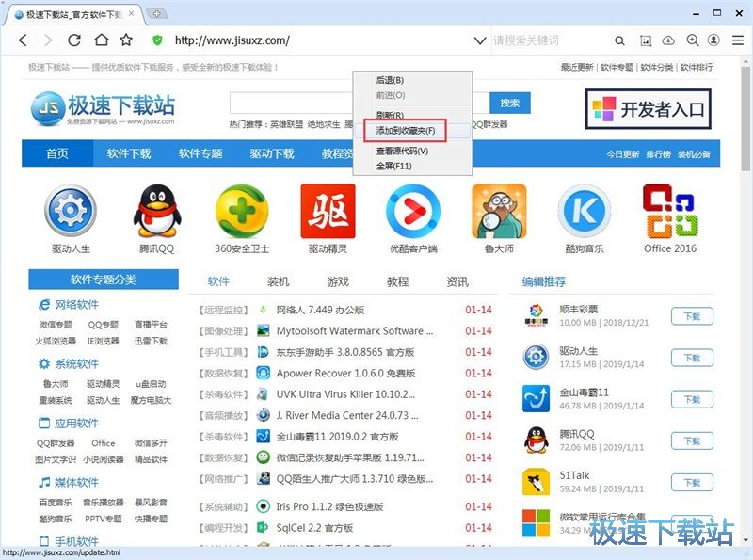Click the magnifier search icon in toolbar
753x560 pixels.
click(x=619, y=40)
